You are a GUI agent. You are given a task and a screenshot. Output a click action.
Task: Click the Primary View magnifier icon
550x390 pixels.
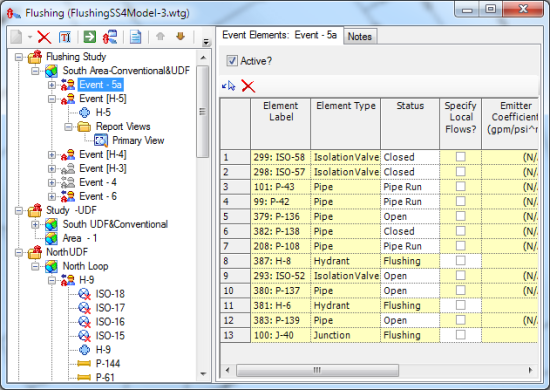(x=101, y=141)
